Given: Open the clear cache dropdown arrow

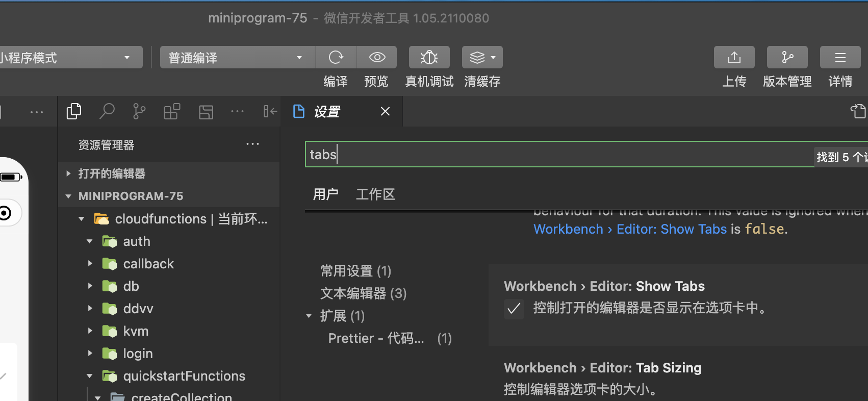Looking at the screenshot, I should 493,58.
